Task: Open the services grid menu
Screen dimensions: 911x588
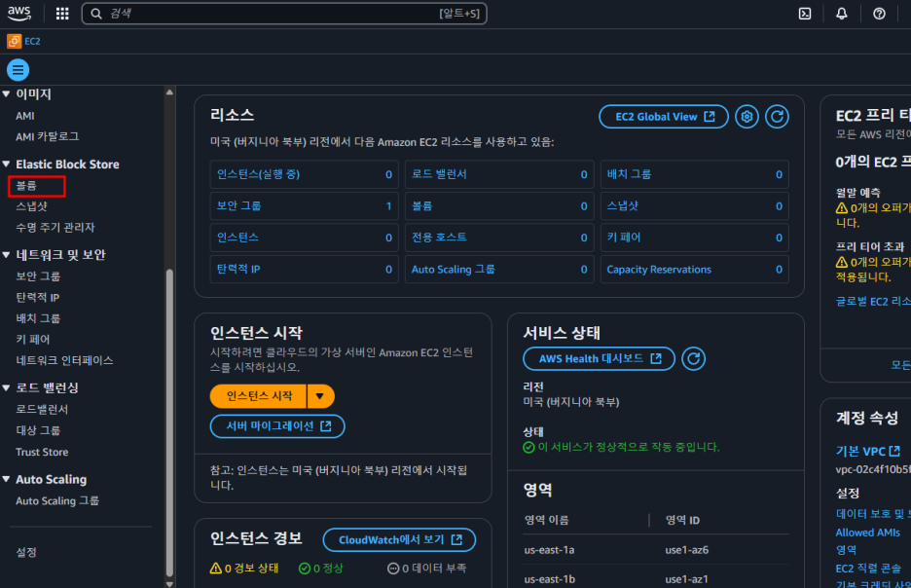Action: [62, 14]
